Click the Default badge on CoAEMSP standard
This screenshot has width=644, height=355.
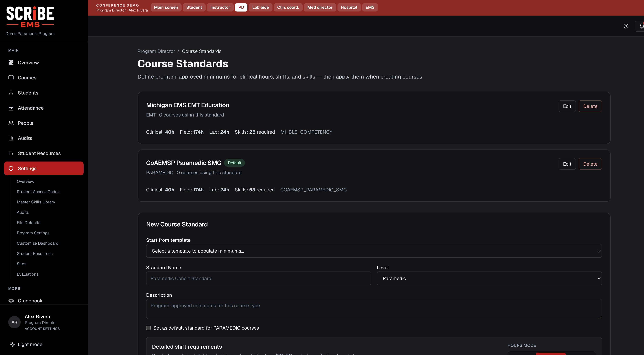point(234,163)
